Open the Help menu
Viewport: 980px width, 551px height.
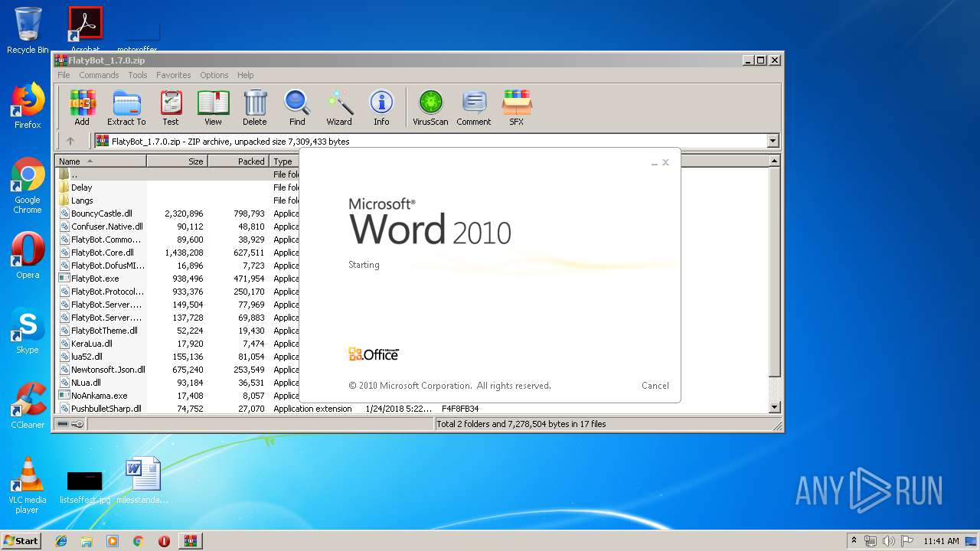(x=245, y=75)
